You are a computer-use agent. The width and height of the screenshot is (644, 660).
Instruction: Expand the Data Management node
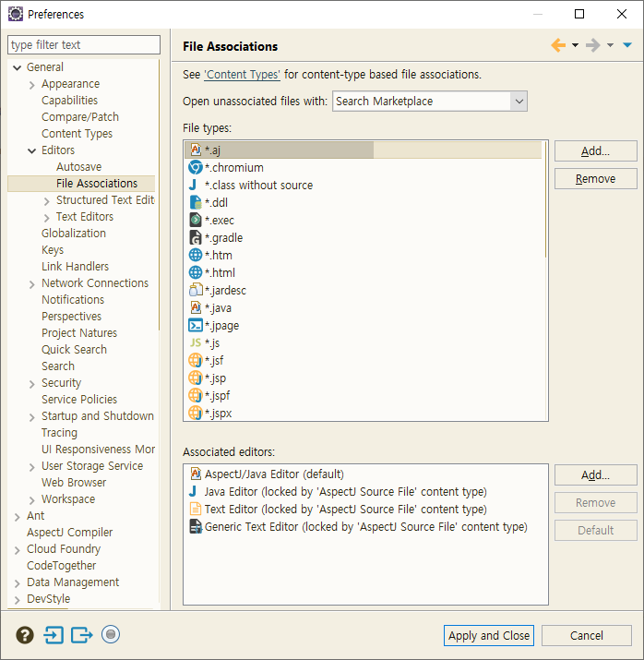[18, 583]
